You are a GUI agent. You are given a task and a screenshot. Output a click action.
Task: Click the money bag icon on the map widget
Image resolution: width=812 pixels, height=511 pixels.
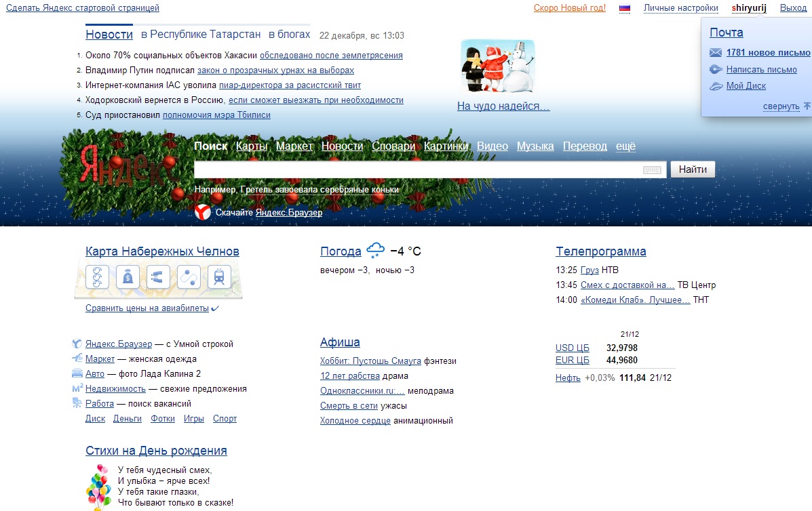128,277
